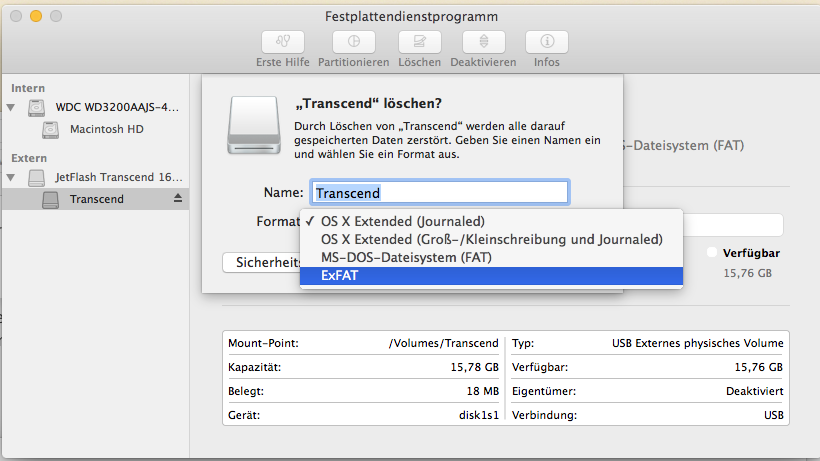The width and height of the screenshot is (820, 461).
Task: Click the WDC WD3200AAJS disk icon
Action: pos(37,108)
